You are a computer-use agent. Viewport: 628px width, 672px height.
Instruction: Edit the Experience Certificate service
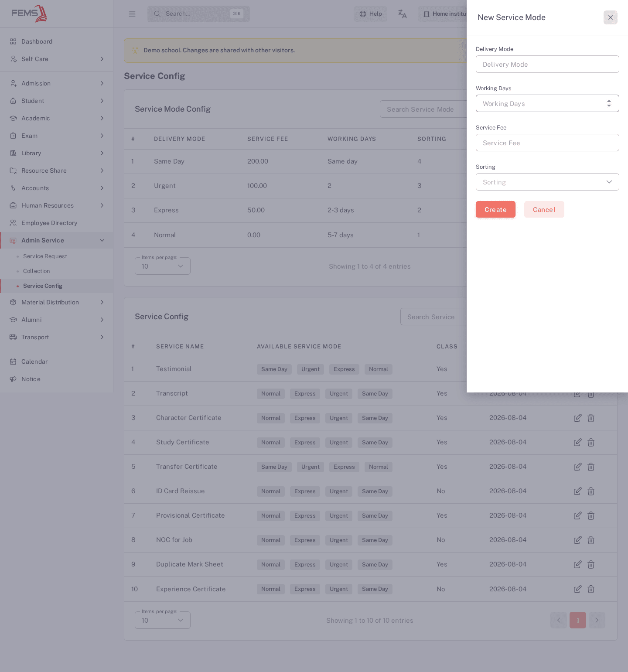coord(577,589)
